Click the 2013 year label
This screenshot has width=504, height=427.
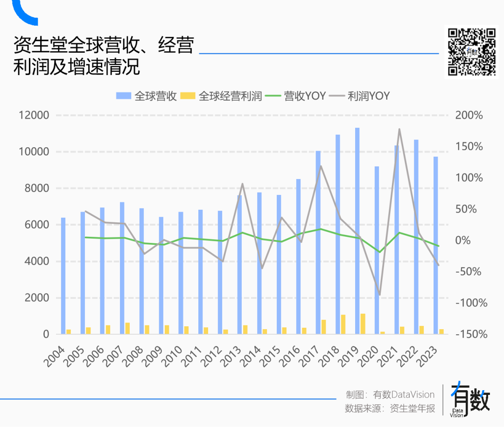[231, 356]
